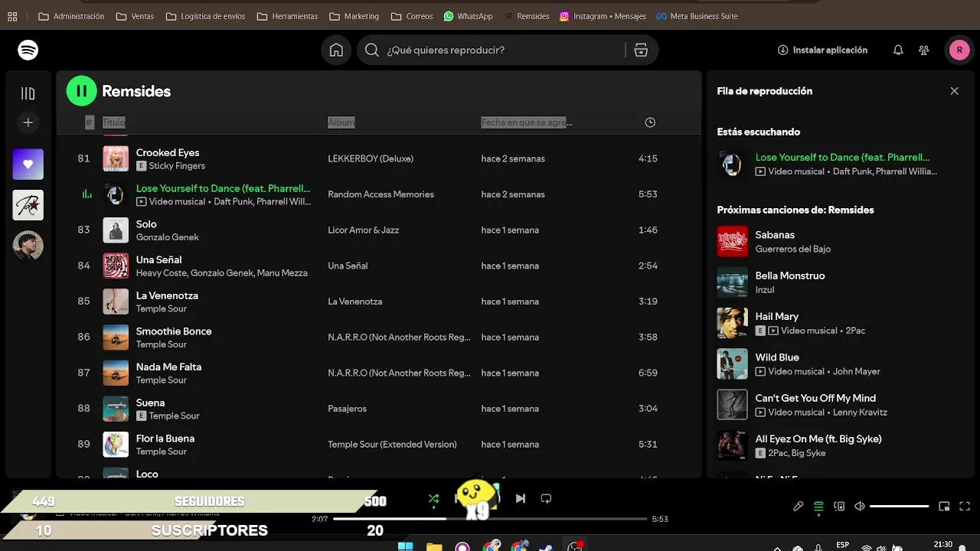The width and height of the screenshot is (980, 551).
Task: Open Herramientas bookmarks folder
Action: [287, 16]
